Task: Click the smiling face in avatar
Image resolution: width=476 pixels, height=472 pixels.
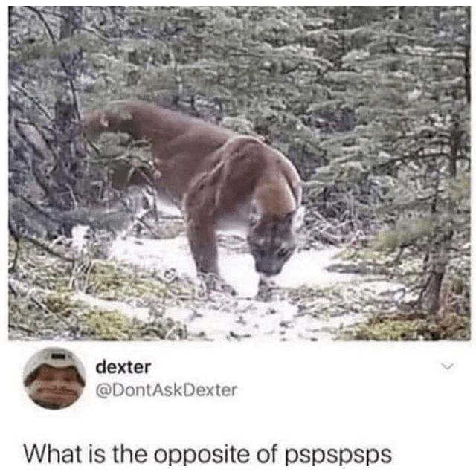Action: tap(54, 388)
